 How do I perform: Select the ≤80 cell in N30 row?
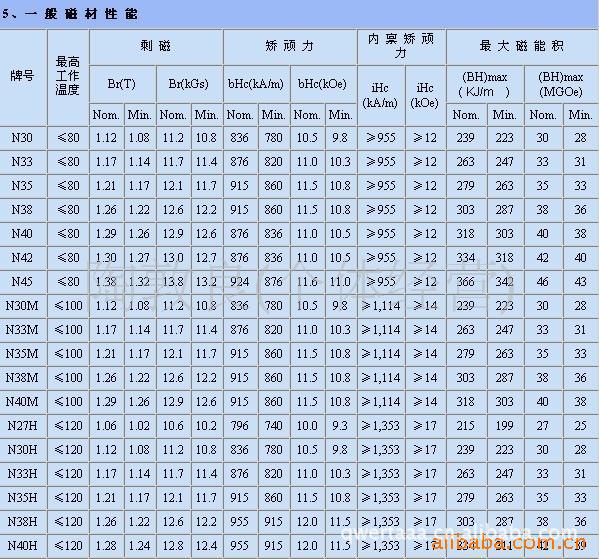[68, 138]
